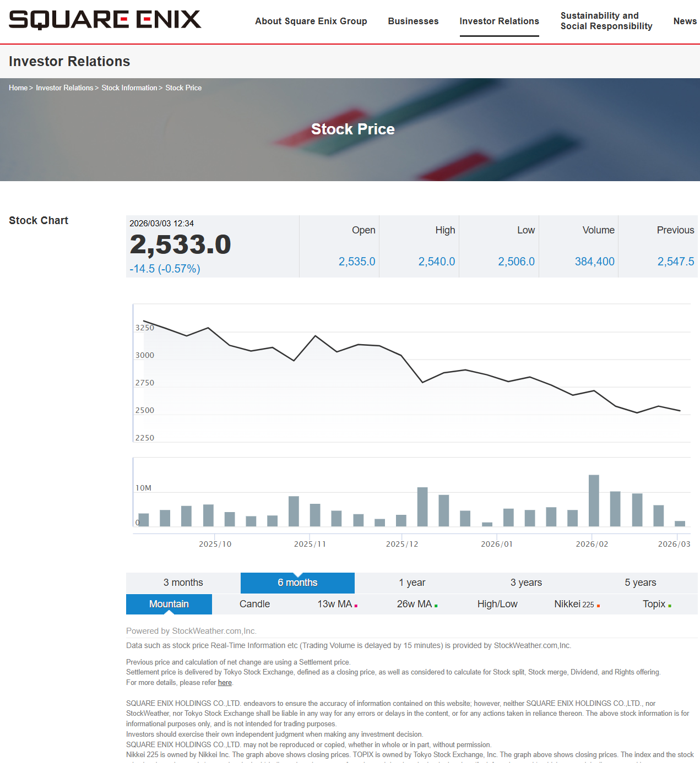Click the 2026/02 axis label
The height and width of the screenshot is (767, 700).
(x=592, y=544)
